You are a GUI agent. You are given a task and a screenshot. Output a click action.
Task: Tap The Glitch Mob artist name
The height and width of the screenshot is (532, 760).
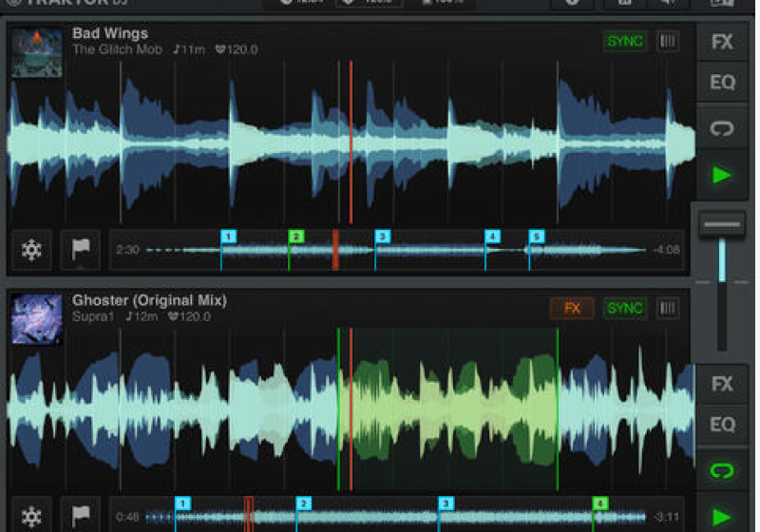point(117,49)
